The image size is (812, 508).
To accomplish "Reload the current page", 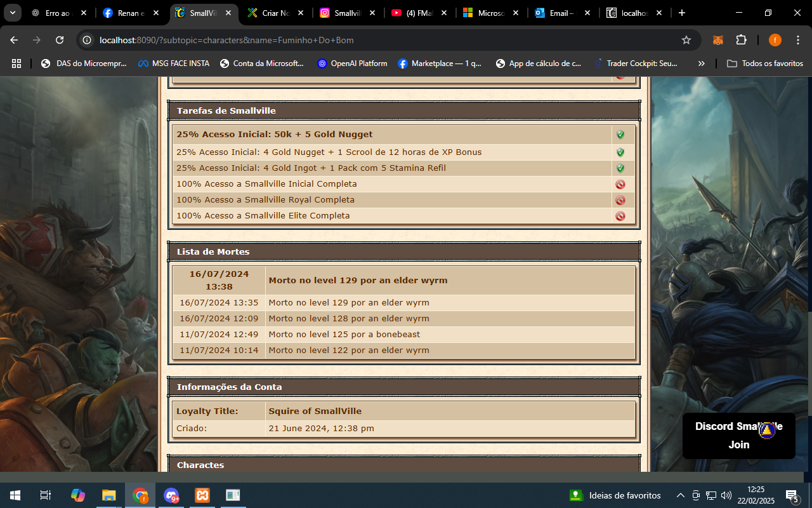I will (60, 40).
